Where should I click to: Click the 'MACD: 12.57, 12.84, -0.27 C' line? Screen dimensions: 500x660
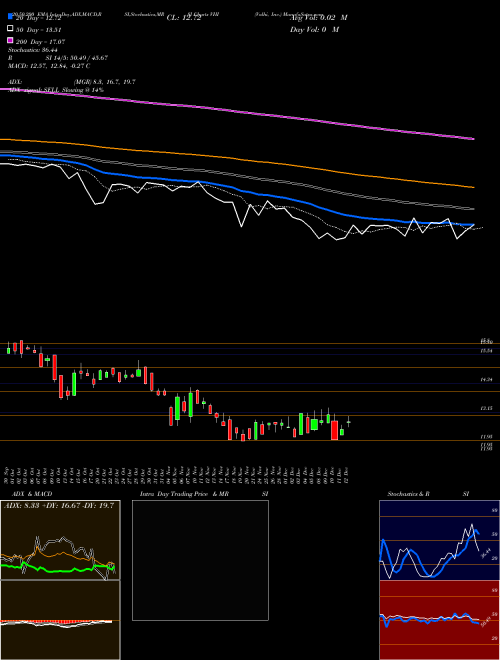point(49,66)
